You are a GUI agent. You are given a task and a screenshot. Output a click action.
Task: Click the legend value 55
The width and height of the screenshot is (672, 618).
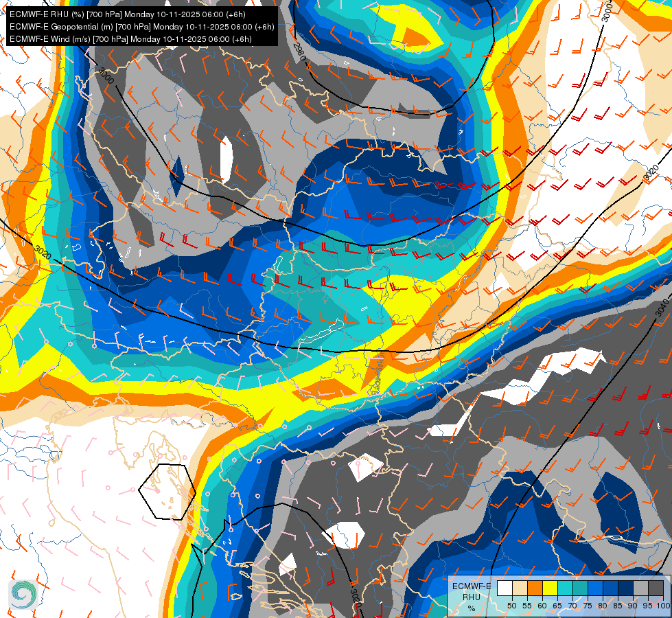click(527, 606)
